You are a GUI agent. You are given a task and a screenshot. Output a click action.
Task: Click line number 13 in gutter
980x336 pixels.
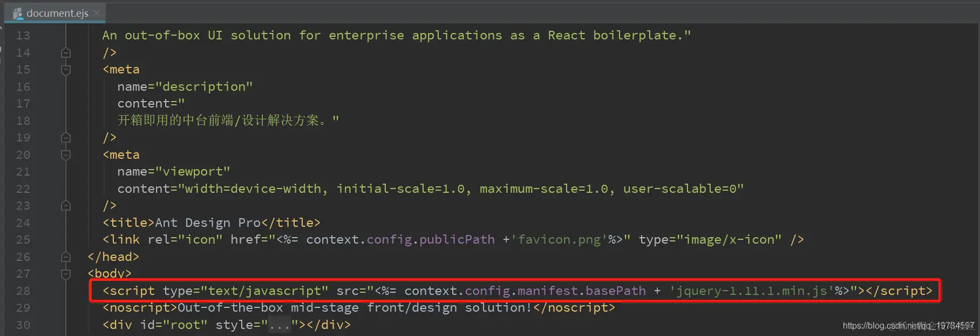(23, 36)
